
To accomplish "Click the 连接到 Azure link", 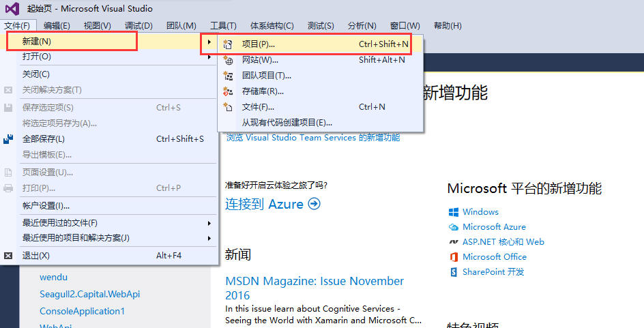I will [264, 204].
